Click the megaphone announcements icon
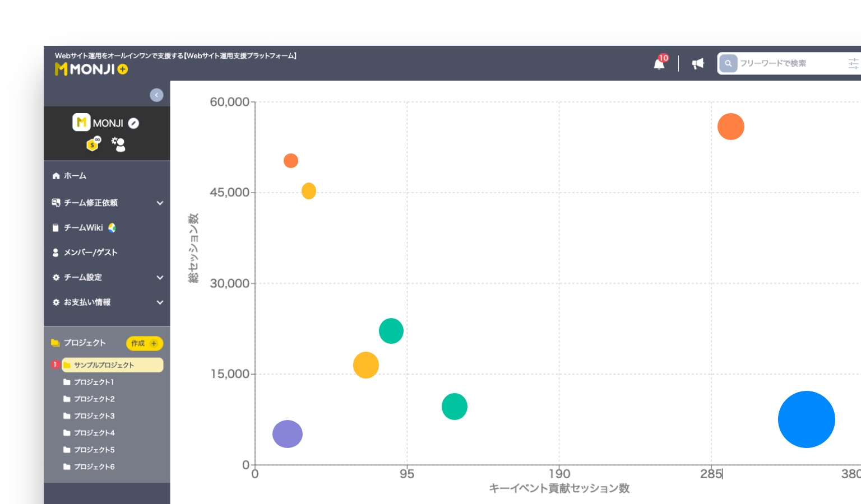 [698, 63]
